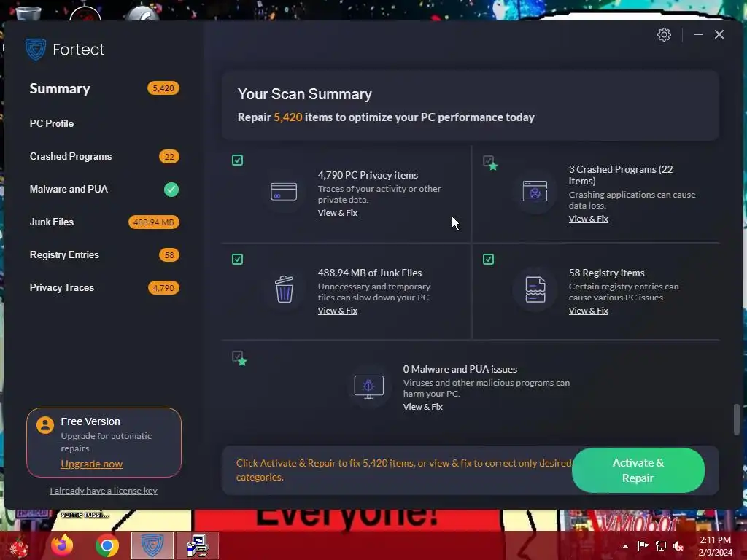
Task: Toggle the Registry items checkbox
Action: 488,259
